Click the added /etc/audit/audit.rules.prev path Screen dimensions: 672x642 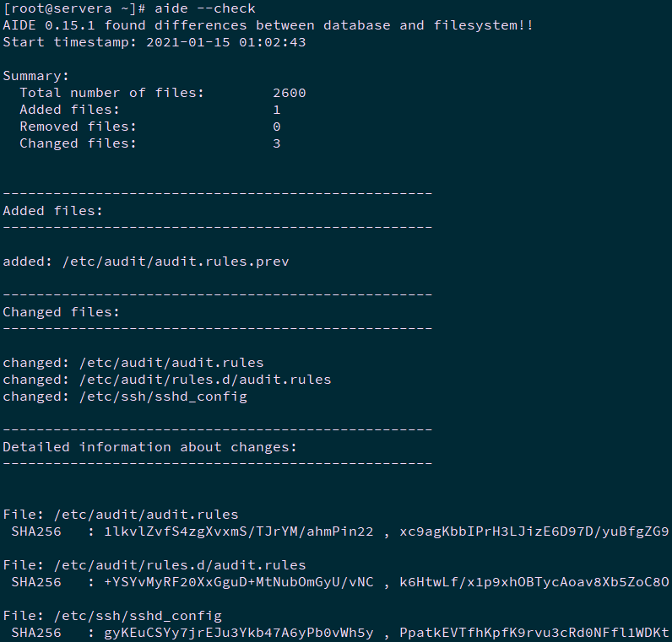[x=175, y=262]
